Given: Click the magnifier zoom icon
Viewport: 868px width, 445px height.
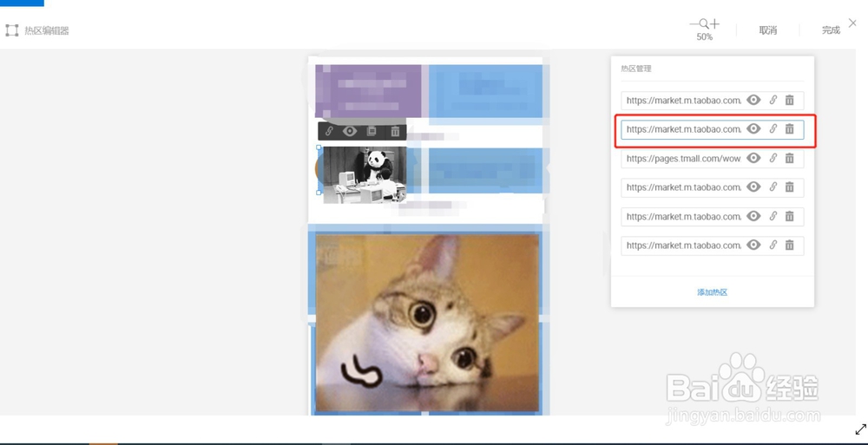Looking at the screenshot, I should pyautogui.click(x=704, y=23).
